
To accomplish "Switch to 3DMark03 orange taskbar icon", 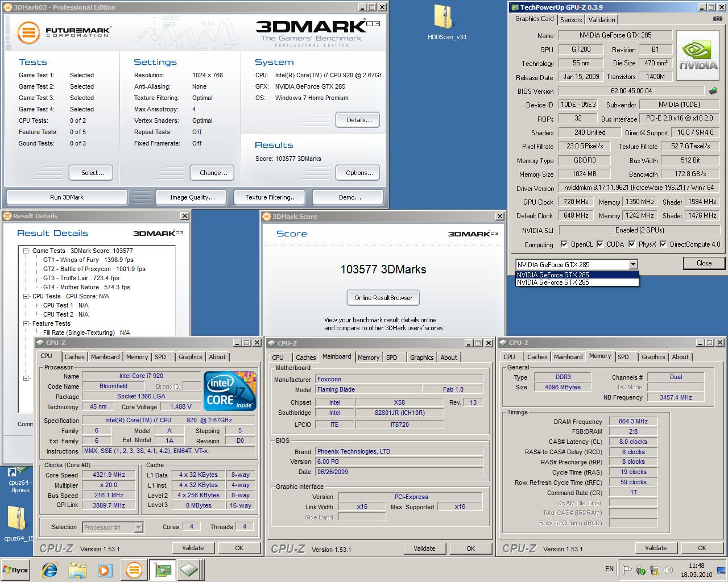I will (134, 569).
